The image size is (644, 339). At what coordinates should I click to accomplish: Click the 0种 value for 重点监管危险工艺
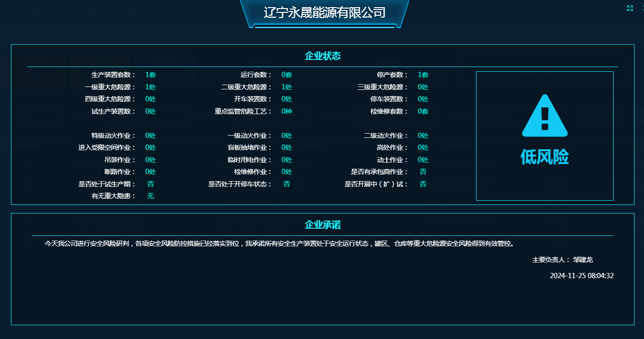click(x=287, y=111)
